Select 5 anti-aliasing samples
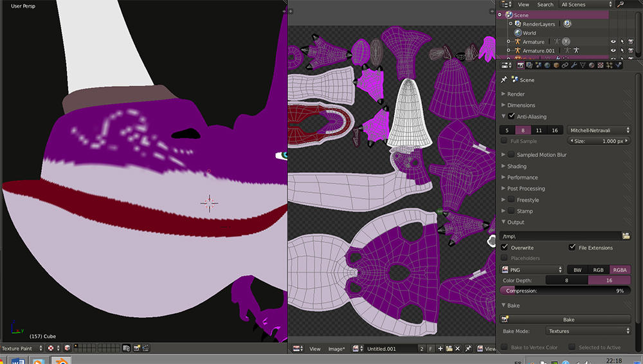Viewport: 643px width, 364px height. (x=507, y=130)
